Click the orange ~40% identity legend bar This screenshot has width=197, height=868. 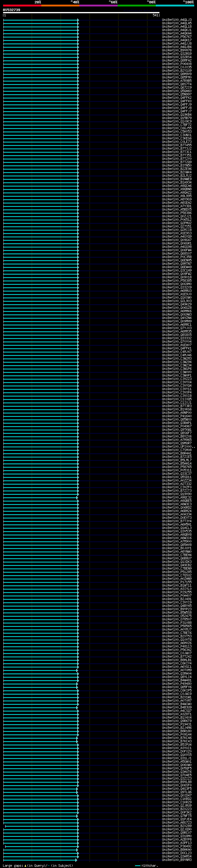60,6
